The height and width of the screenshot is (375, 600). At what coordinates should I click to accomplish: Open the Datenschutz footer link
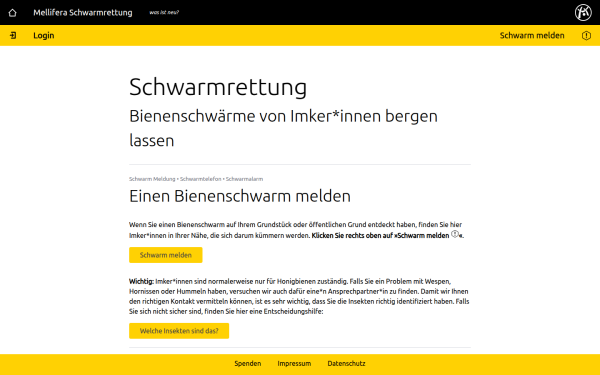click(346, 364)
